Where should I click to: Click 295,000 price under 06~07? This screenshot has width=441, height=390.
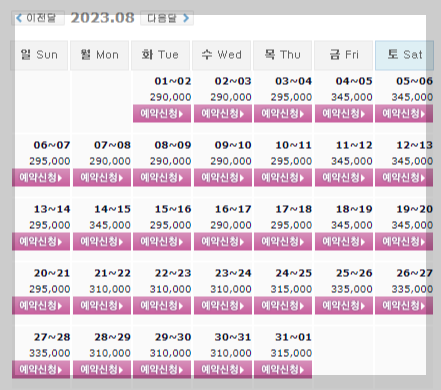pos(50,161)
